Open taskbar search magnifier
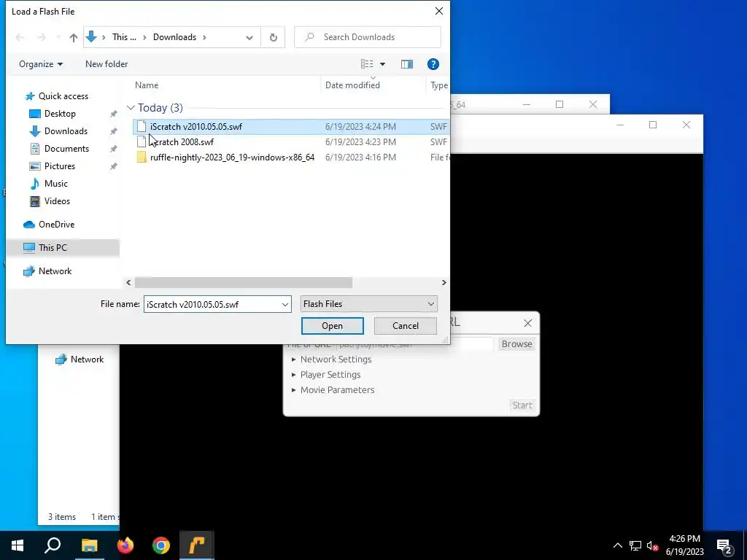This screenshot has height=560, width=747. (x=53, y=545)
